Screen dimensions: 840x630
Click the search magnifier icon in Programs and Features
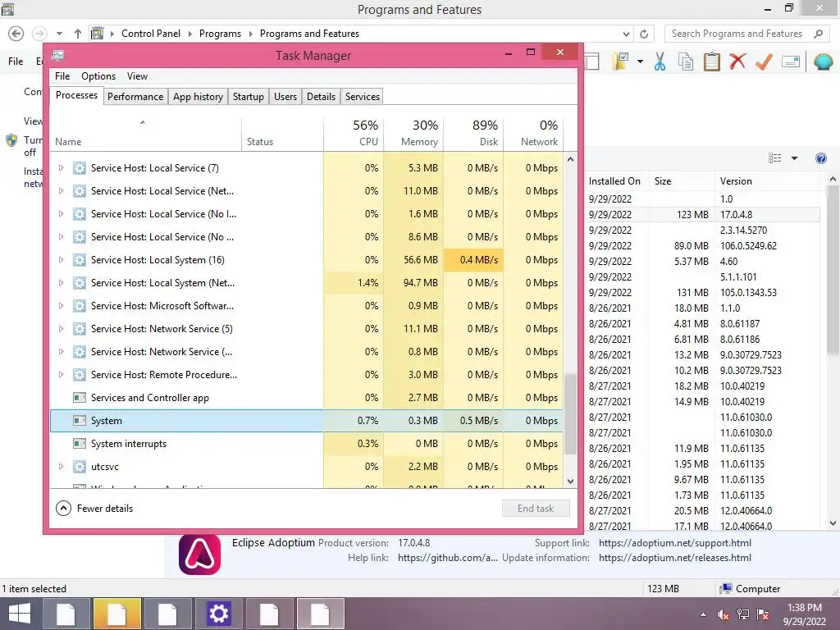coord(818,34)
